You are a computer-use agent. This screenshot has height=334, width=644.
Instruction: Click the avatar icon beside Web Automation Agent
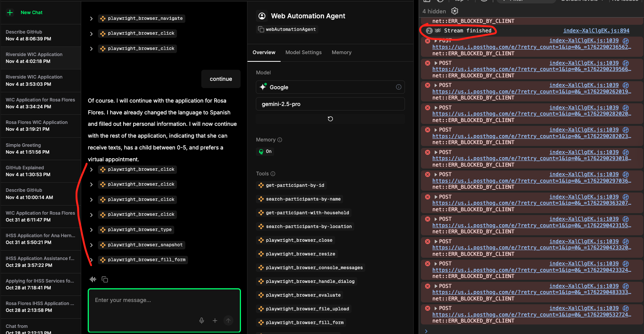[x=262, y=16]
